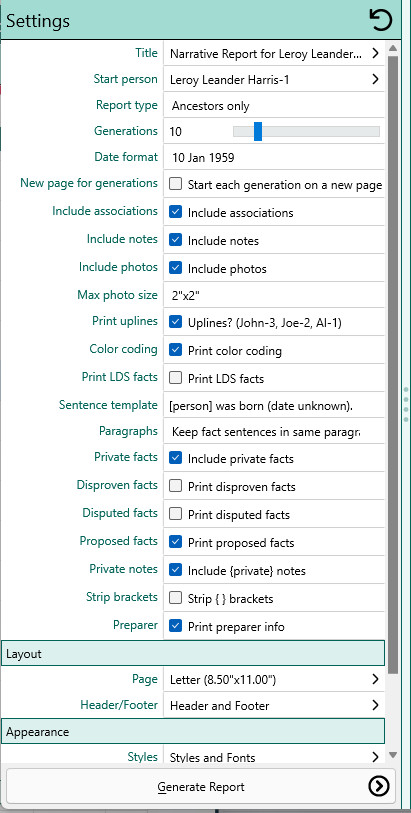This screenshot has height=813, width=411.
Task: Open Styles and Fonts chevron
Action: [x=375, y=758]
